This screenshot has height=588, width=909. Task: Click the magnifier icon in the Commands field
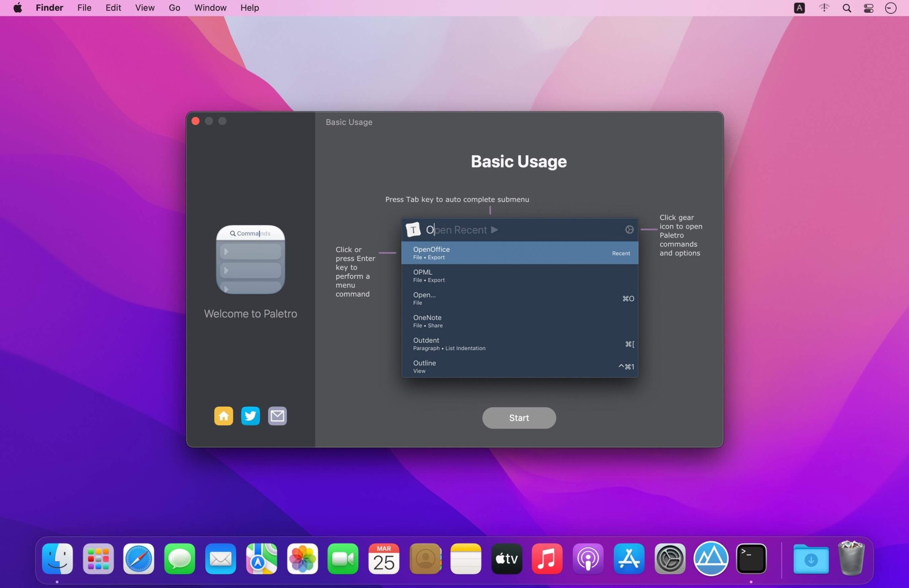tap(233, 233)
